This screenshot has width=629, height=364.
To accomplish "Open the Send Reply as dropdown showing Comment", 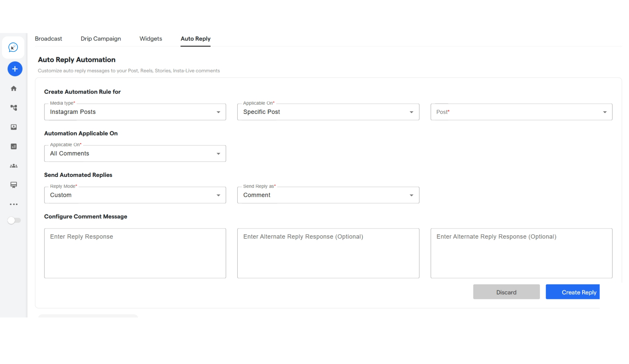I will point(328,195).
